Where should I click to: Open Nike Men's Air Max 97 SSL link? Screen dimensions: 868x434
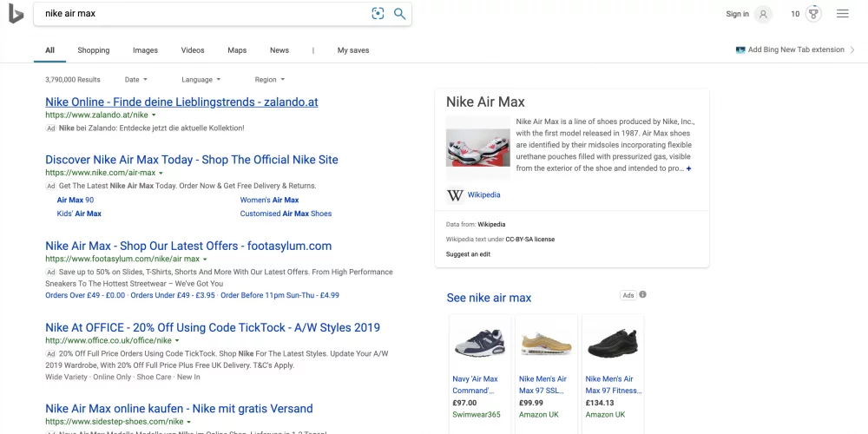point(543,385)
